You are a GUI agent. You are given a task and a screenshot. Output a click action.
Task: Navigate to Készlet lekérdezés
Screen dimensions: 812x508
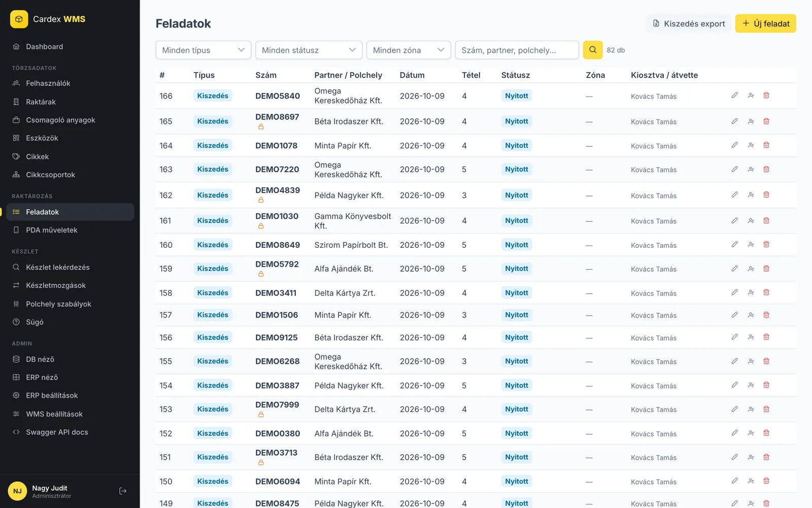click(x=70, y=267)
